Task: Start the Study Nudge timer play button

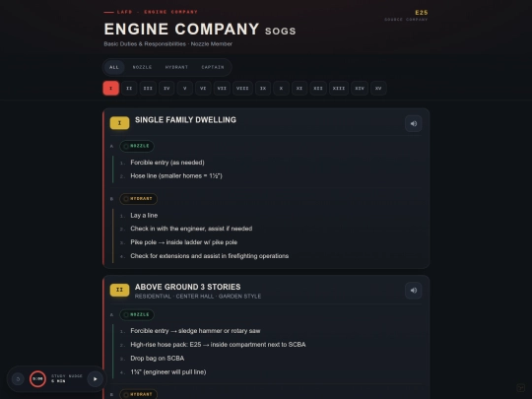Action: 95,379
